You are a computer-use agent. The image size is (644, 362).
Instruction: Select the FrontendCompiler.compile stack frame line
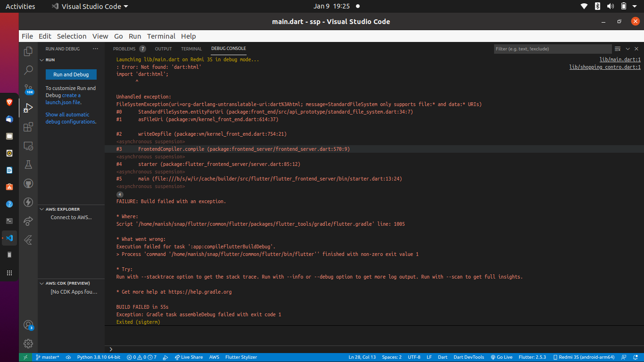[x=375, y=149]
